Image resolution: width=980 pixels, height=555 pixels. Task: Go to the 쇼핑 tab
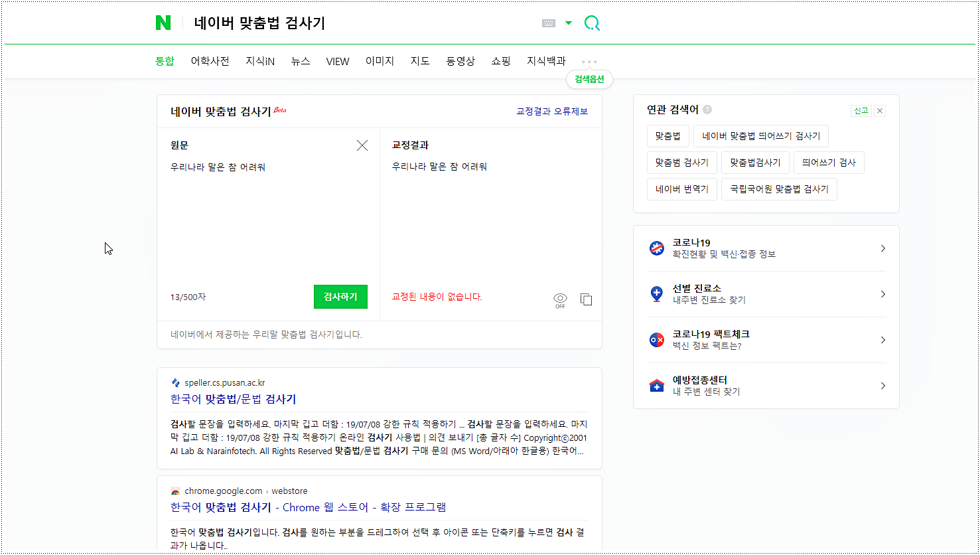501,61
